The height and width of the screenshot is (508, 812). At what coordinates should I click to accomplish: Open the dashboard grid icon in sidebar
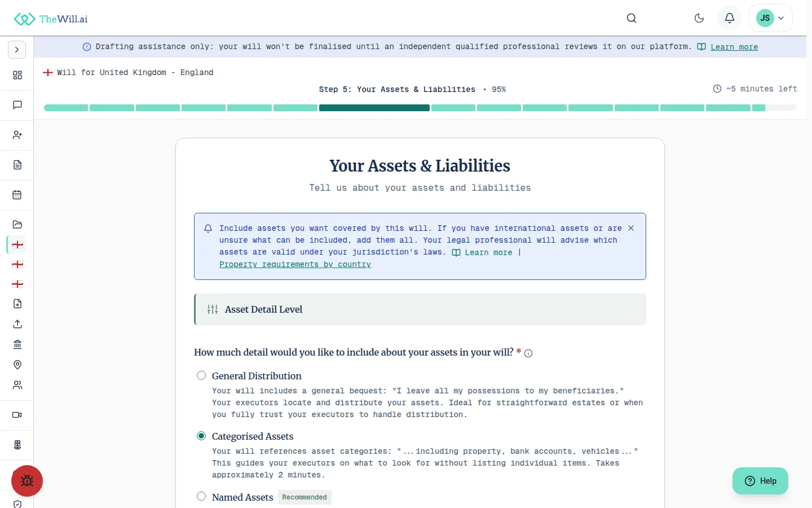pos(17,75)
